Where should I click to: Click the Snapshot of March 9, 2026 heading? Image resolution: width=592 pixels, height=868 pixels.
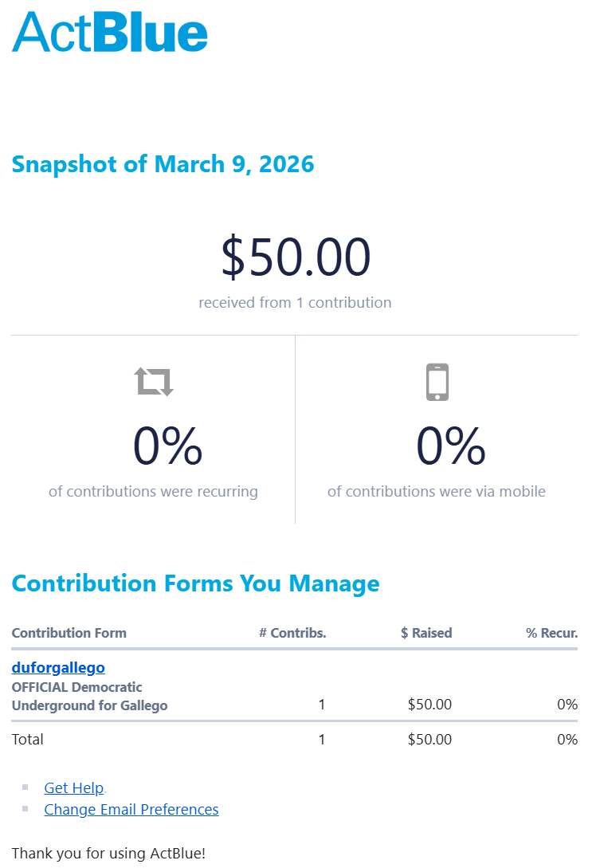pos(163,164)
